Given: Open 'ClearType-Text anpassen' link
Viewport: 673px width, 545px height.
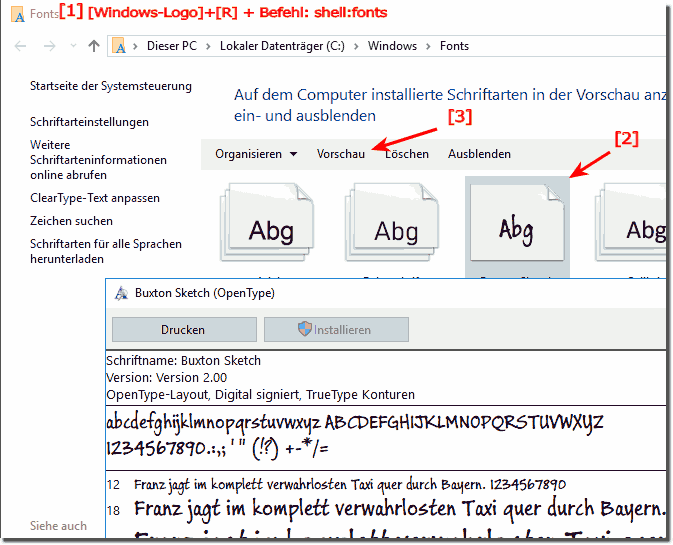Looking at the screenshot, I should [95, 198].
